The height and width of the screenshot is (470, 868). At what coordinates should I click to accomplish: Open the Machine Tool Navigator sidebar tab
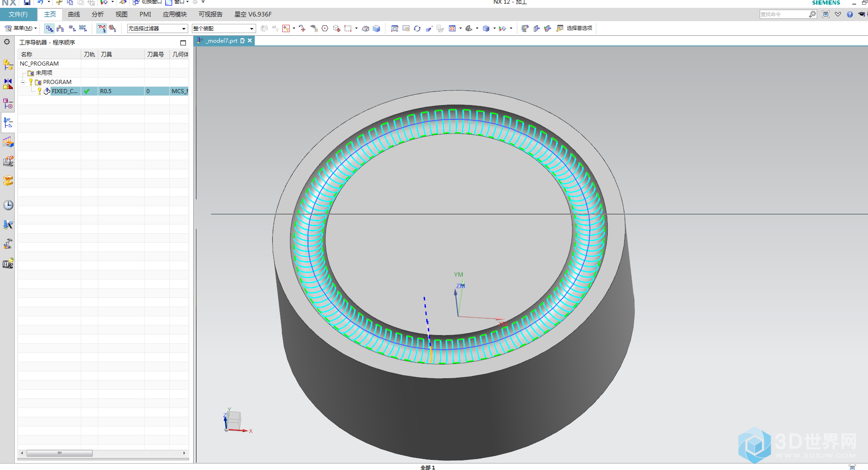(8, 162)
